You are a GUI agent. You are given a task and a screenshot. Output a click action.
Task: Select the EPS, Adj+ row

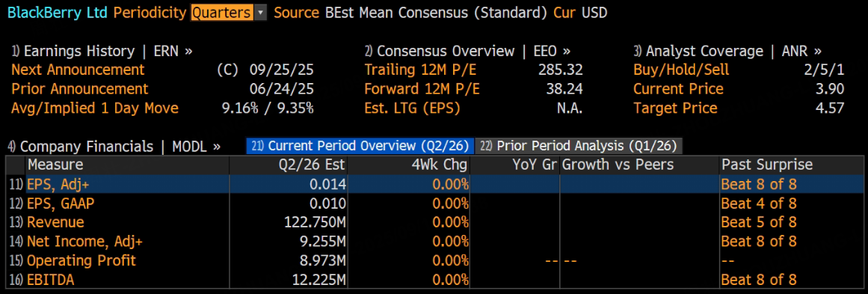coord(434,184)
